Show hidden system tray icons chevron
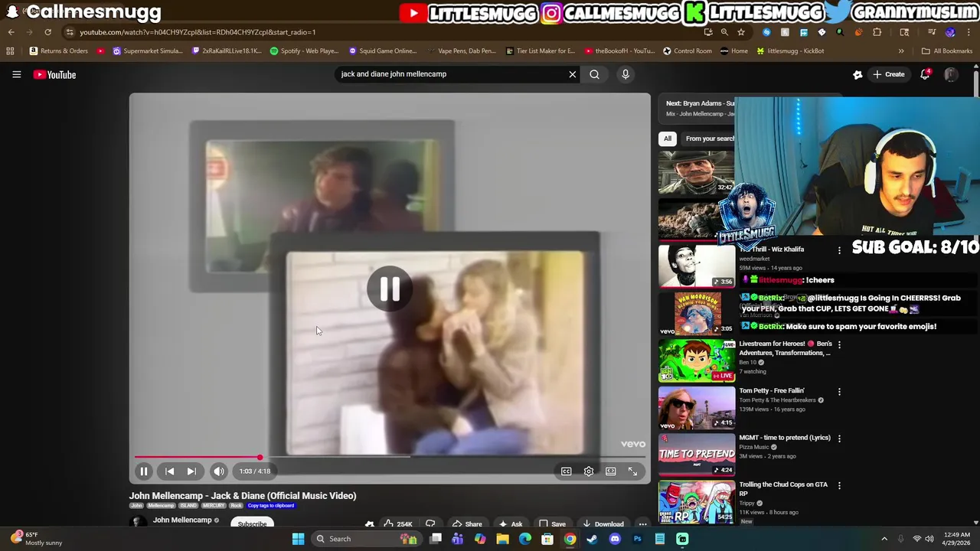980x551 pixels. click(884, 539)
